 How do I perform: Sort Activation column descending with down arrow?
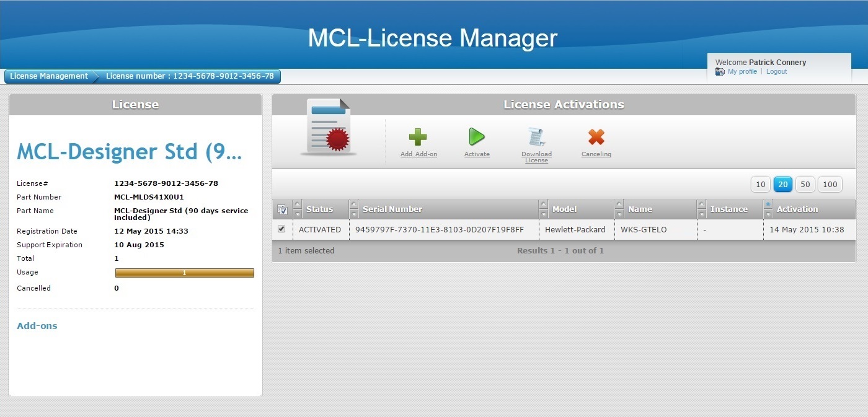coord(768,214)
